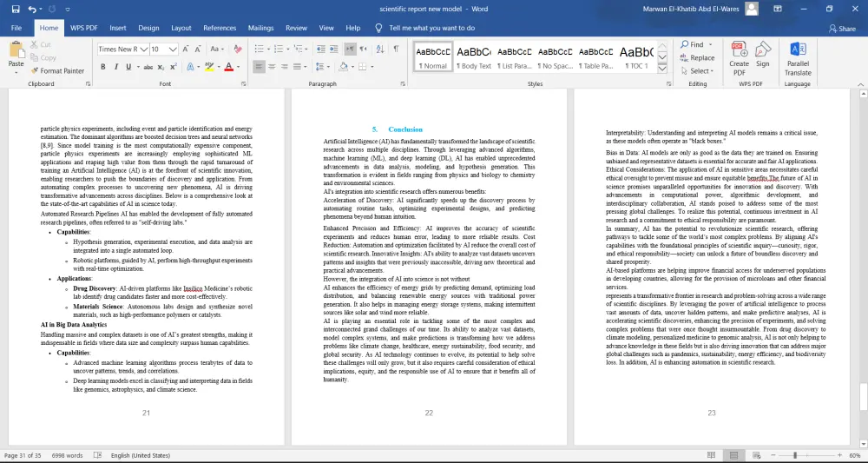Open the Select dropdown
Image resolution: width=868 pixels, height=463 pixels.
click(x=698, y=71)
